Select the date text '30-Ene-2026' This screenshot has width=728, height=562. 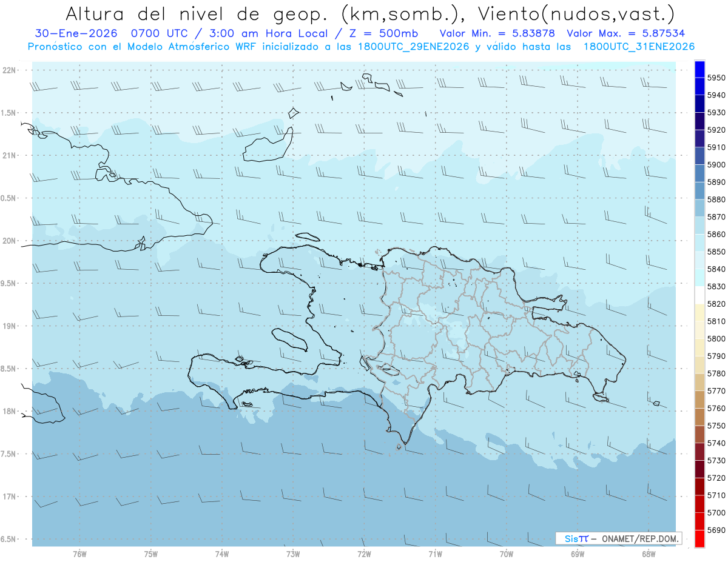click(76, 33)
